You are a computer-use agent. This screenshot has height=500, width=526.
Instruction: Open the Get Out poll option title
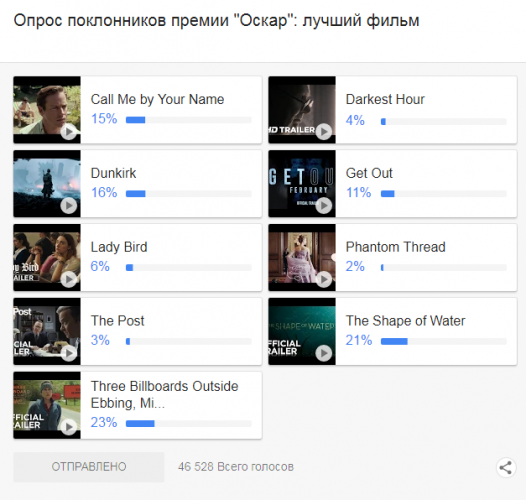369,173
